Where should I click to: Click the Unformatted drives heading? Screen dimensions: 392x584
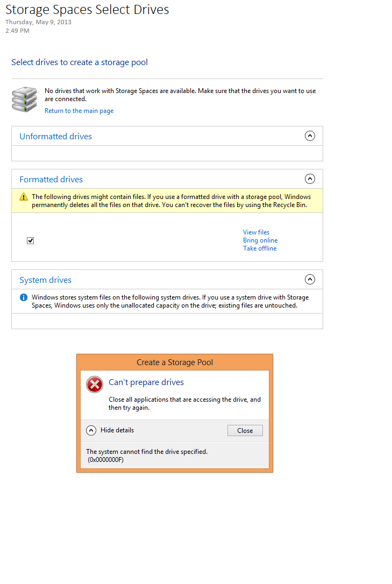[55, 136]
